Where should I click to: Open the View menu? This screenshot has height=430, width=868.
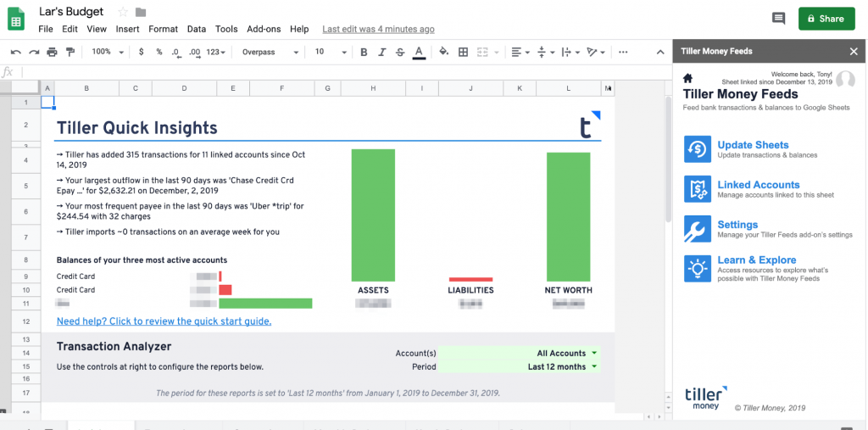[x=97, y=29]
